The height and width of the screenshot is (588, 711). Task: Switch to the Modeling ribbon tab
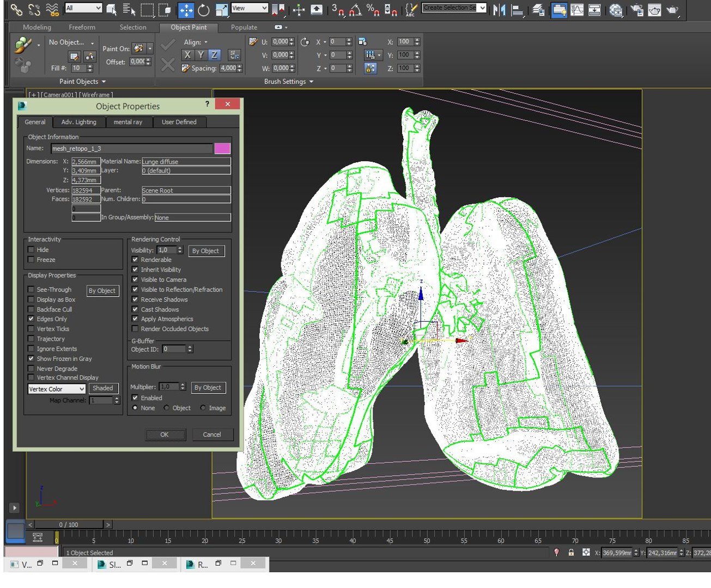(37, 27)
